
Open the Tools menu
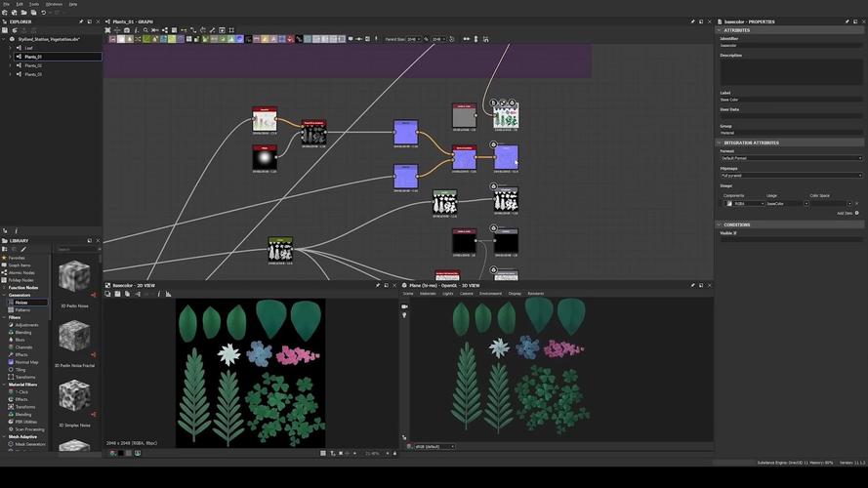(34, 4)
